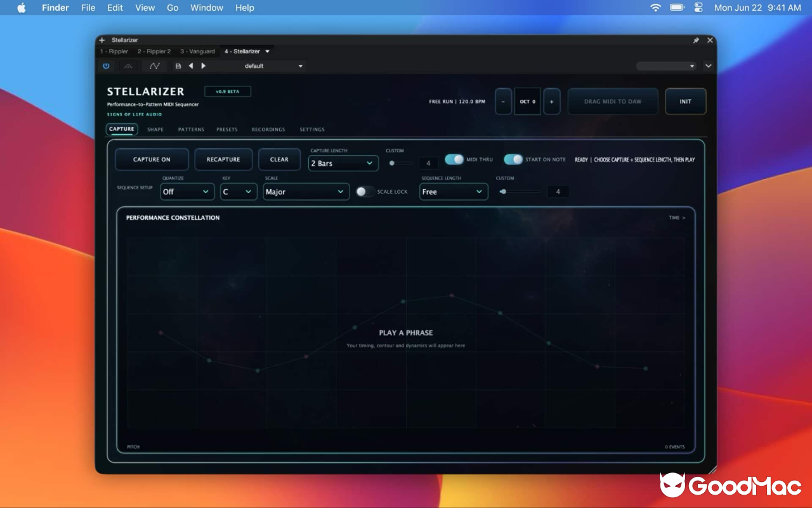Open the Key C dropdown
Image resolution: width=812 pixels, height=508 pixels.
point(239,192)
